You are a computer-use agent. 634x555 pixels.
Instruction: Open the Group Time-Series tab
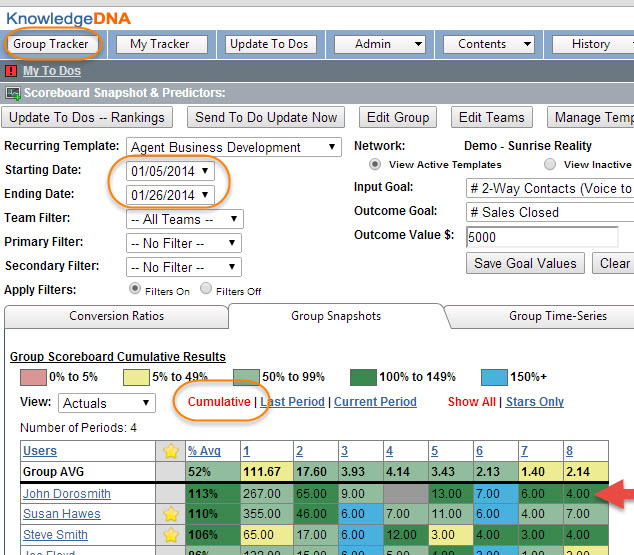(557, 316)
